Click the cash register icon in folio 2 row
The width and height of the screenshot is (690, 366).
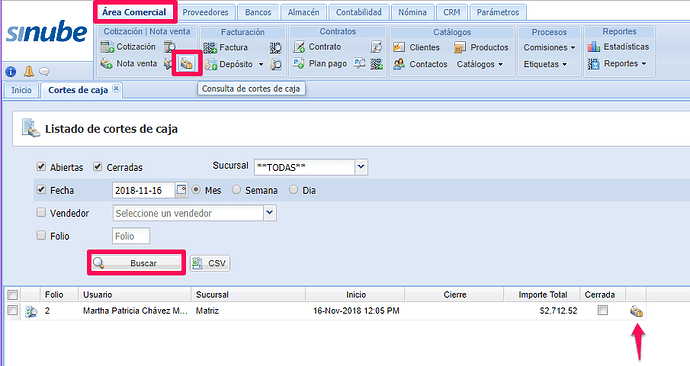tap(636, 311)
